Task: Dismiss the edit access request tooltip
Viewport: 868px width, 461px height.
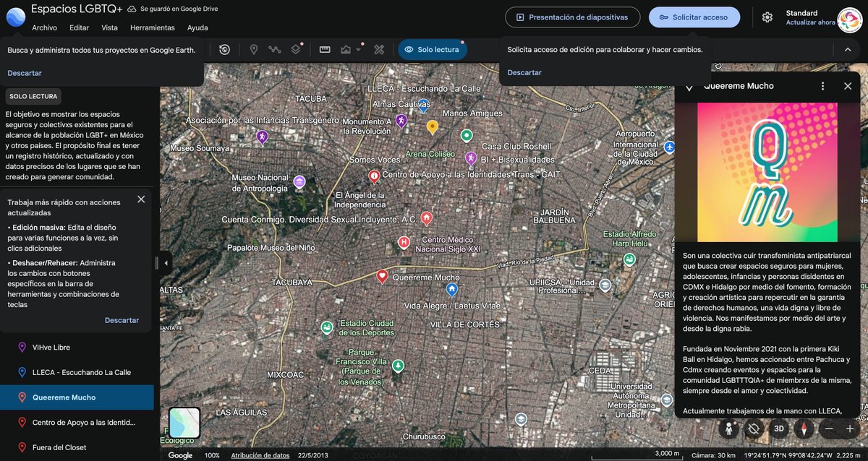Action: pos(524,72)
